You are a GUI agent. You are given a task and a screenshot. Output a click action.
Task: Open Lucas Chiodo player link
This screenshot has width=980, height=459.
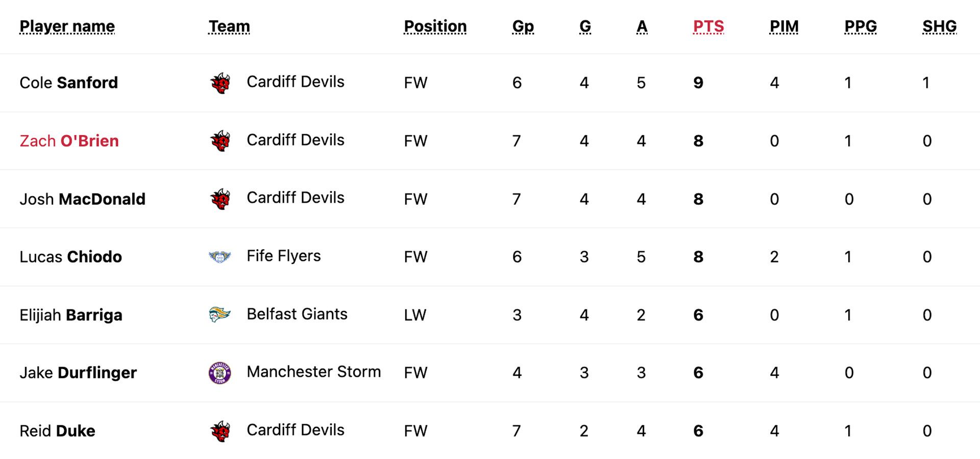pos(70,257)
